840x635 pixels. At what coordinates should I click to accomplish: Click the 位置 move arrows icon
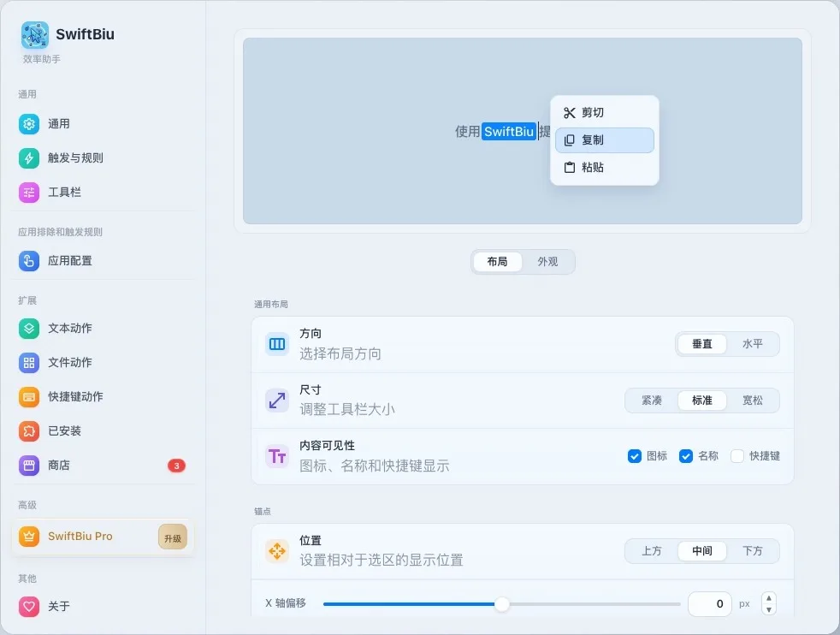277,551
